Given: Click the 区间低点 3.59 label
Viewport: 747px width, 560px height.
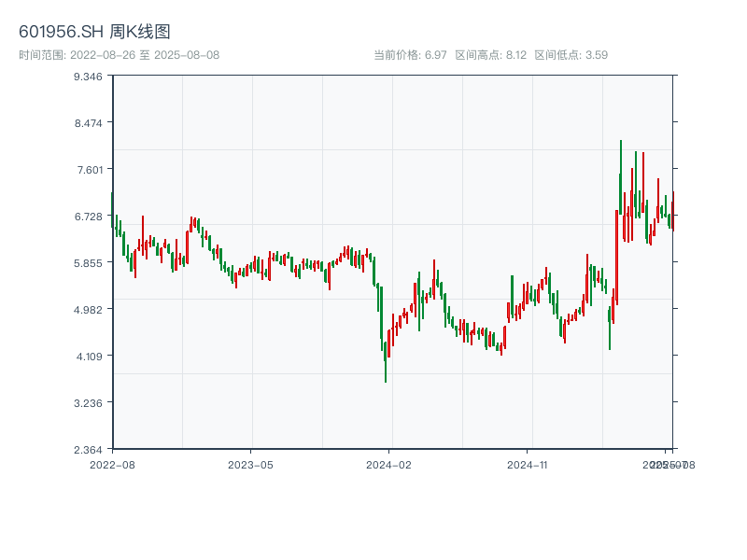Looking at the screenshot, I should pos(571,55).
